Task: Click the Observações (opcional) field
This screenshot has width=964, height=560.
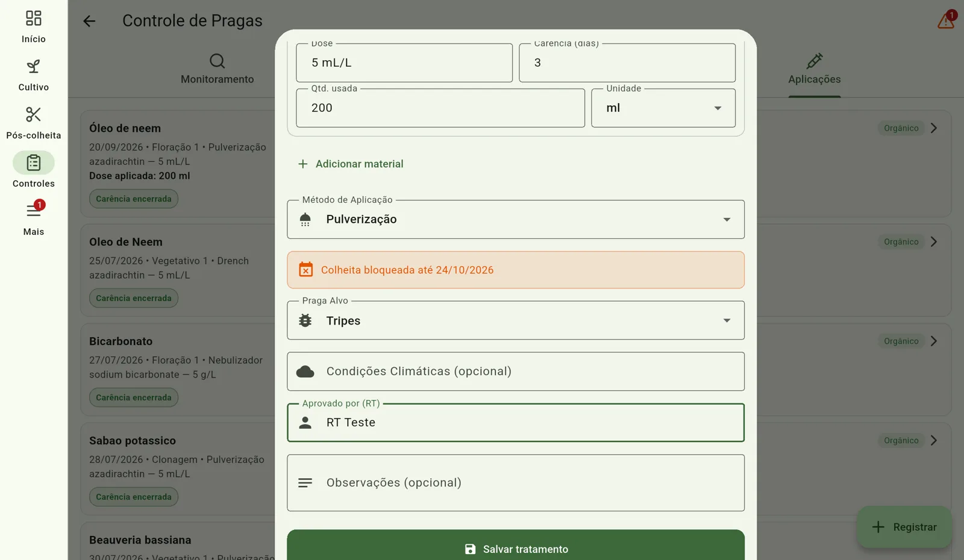Action: click(516, 483)
